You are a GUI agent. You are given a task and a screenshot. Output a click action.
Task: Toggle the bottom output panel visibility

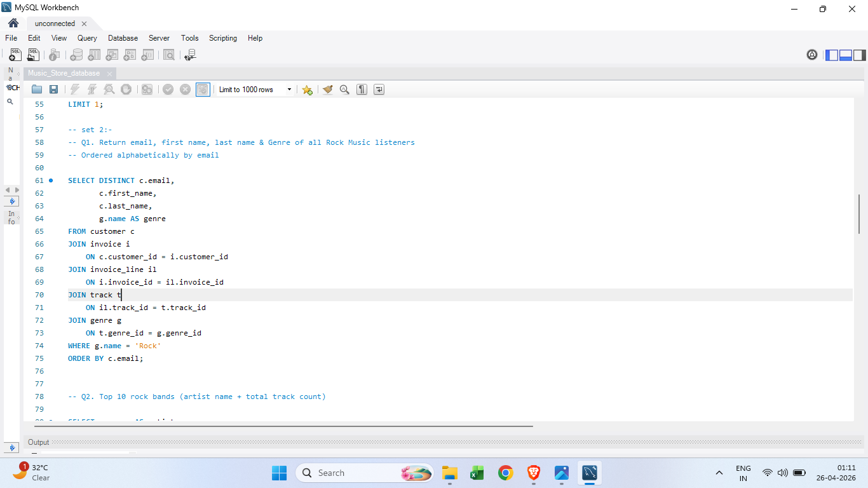coord(846,55)
